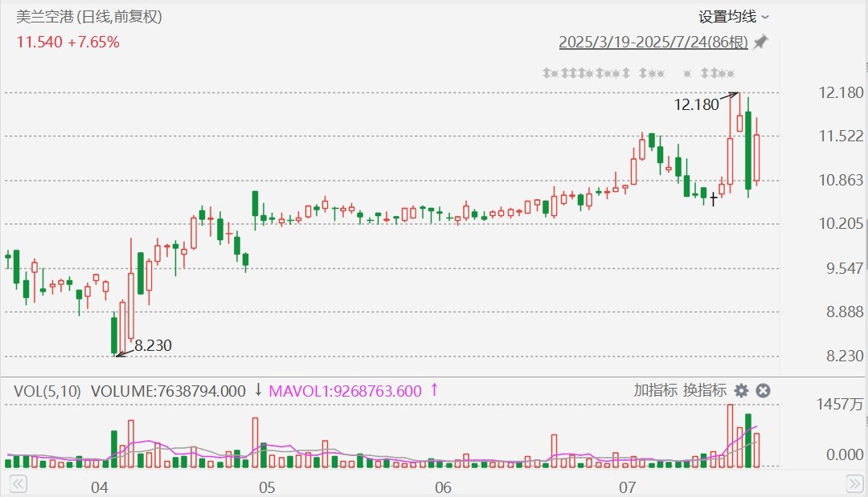Click the 美兰空港(日线,前复权) chart title
This screenshot has height=497, width=868.
click(x=89, y=17)
